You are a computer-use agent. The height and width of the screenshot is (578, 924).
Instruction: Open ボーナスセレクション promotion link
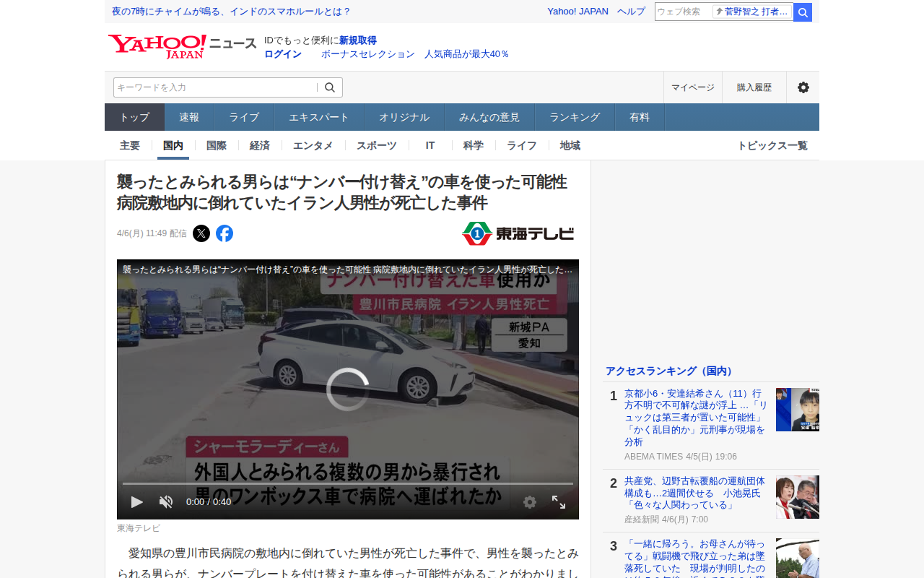(368, 53)
